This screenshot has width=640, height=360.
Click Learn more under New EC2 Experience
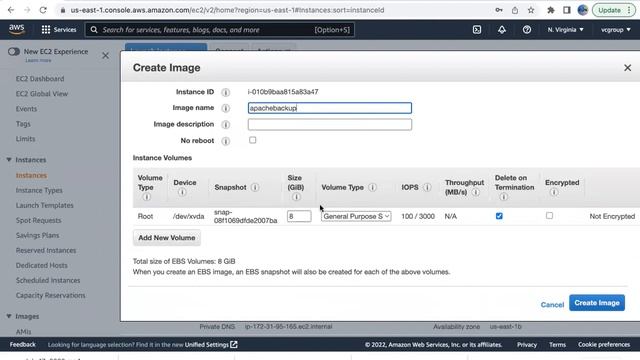[x=38, y=60]
